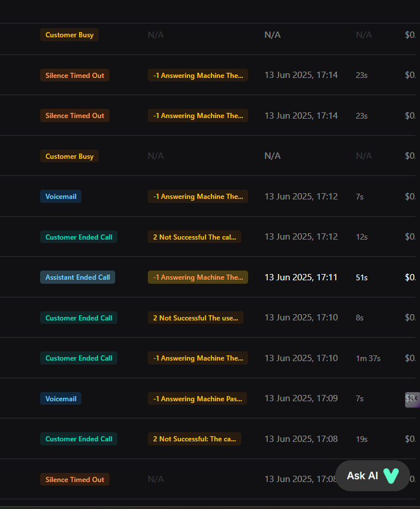Image resolution: width=420 pixels, height=509 pixels.
Task: Select the '2 Not Successful: The ca...' badge
Action: click(194, 439)
